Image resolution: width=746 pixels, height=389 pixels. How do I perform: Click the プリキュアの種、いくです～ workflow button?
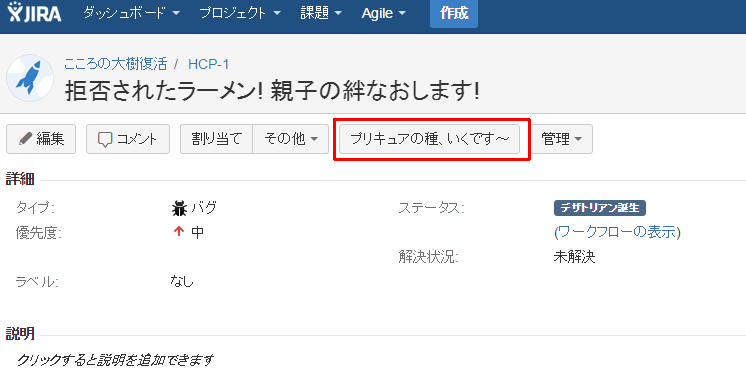(429, 139)
